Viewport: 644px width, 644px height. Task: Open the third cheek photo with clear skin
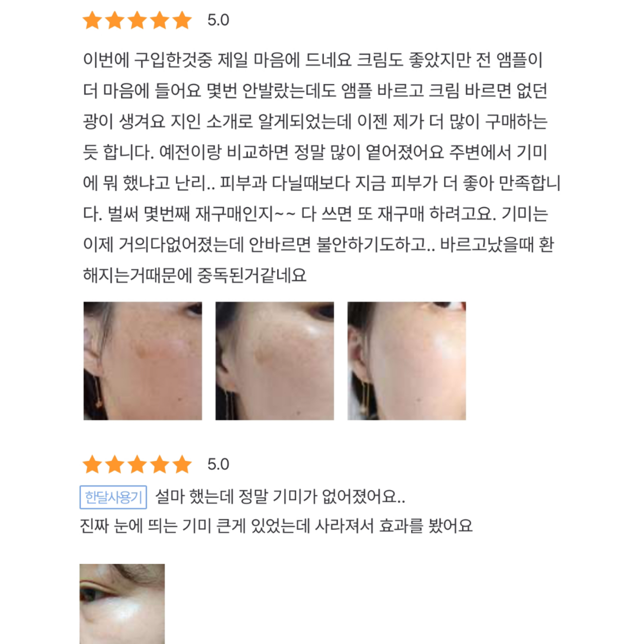tap(407, 361)
